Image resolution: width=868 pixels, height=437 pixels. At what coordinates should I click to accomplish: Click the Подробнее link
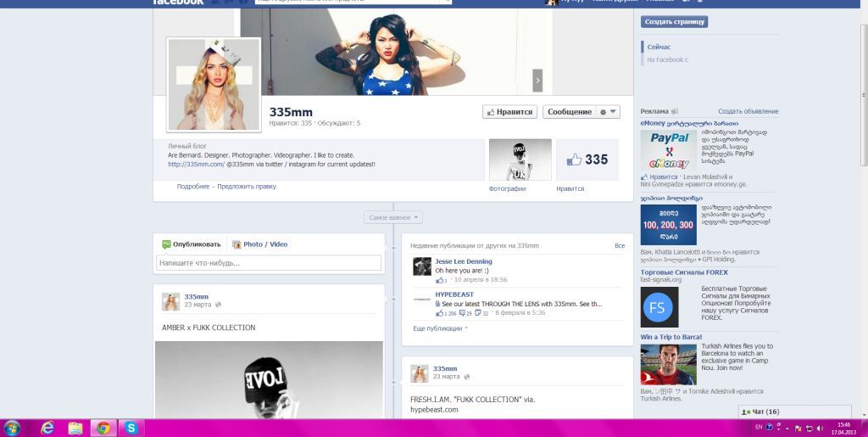(193, 187)
